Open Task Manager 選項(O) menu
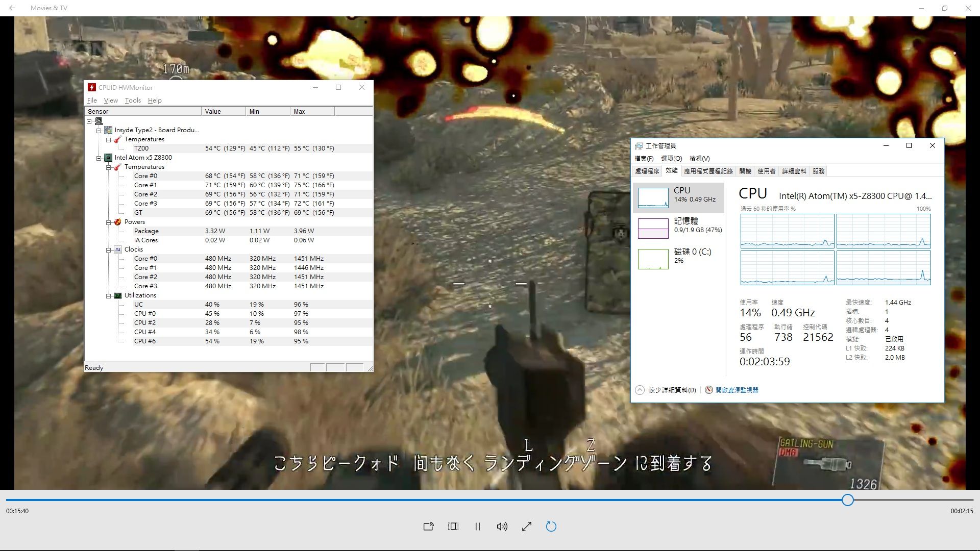This screenshot has width=980, height=551. (x=671, y=159)
